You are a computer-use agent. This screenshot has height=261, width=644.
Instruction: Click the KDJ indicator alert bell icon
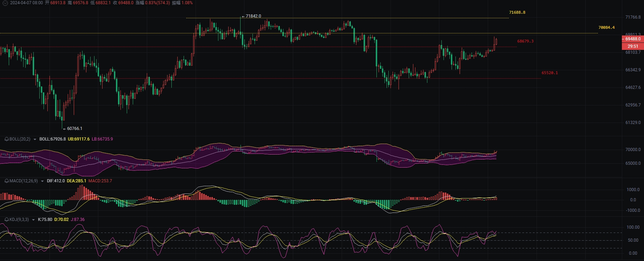click(x=6, y=220)
